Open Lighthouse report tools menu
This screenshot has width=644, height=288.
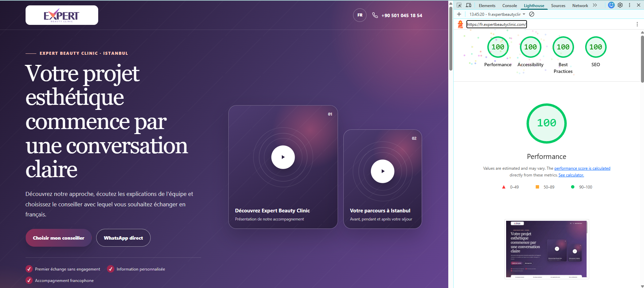click(x=637, y=24)
